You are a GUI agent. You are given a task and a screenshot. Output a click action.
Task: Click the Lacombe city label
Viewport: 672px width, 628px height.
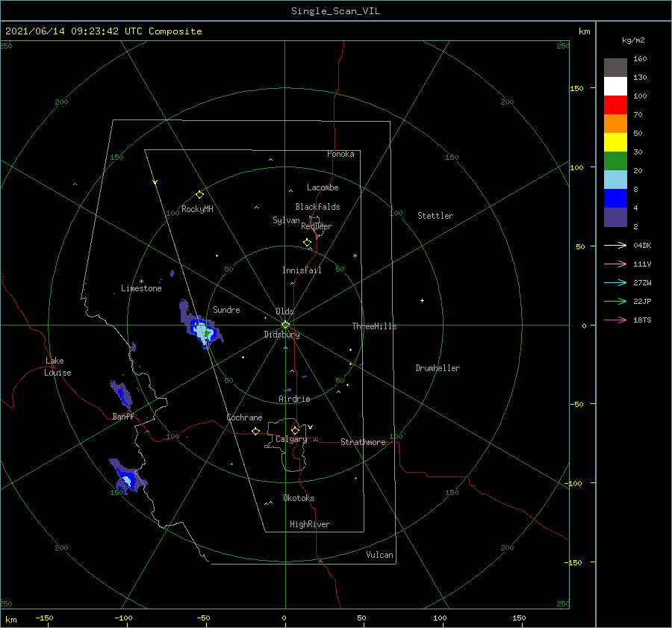click(x=323, y=187)
